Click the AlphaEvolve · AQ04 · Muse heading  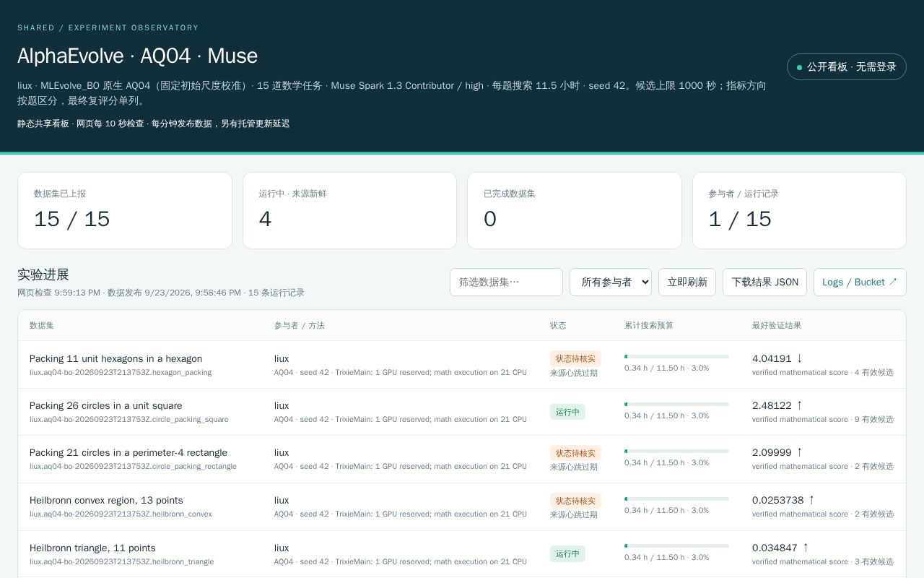pos(137,56)
